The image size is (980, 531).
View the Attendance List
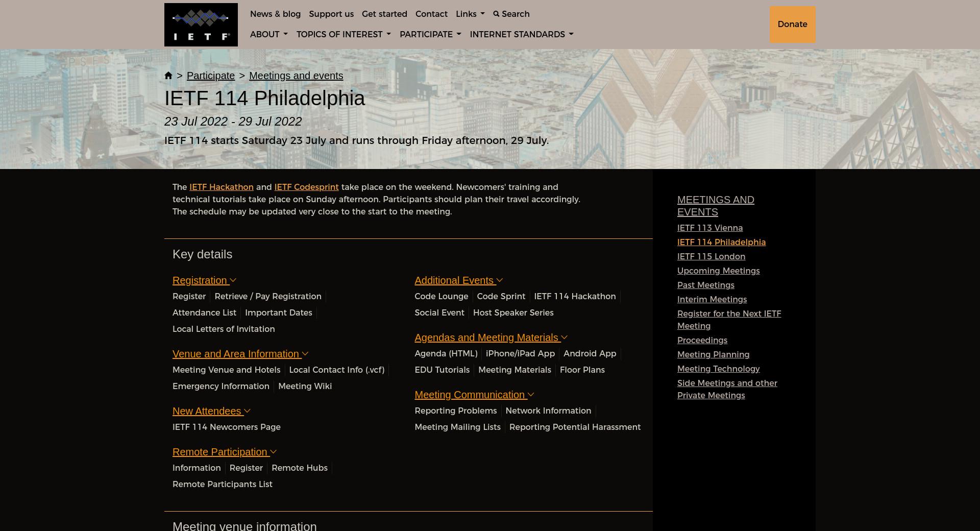coord(204,312)
